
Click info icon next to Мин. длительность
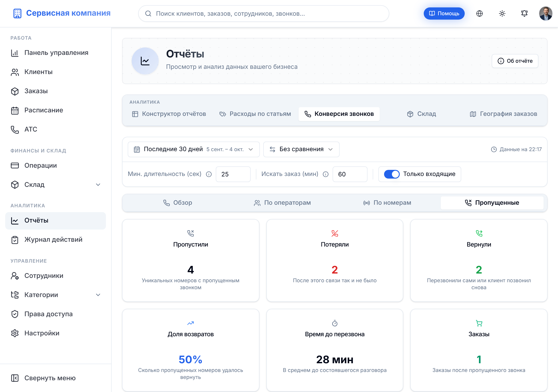209,174
